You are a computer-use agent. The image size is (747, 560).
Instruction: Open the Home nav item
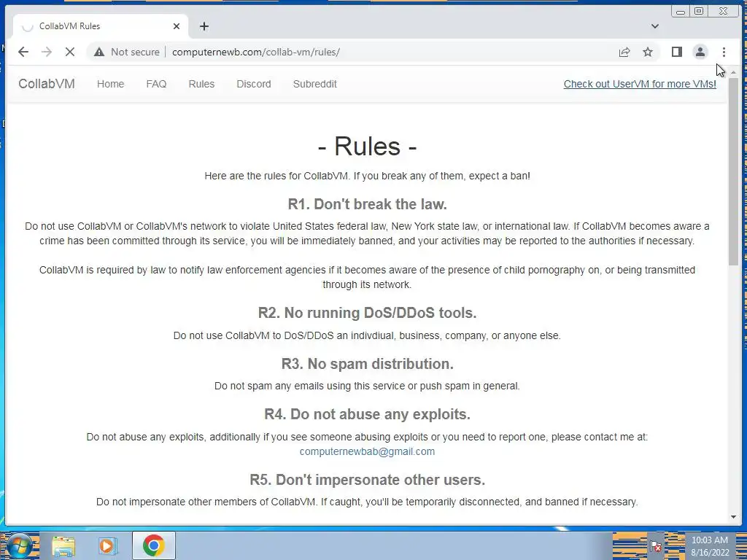(x=111, y=84)
